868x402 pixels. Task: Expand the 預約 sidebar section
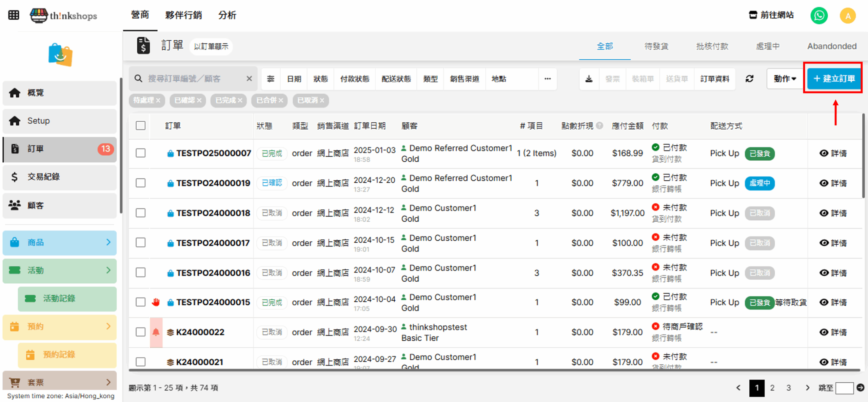coord(59,326)
